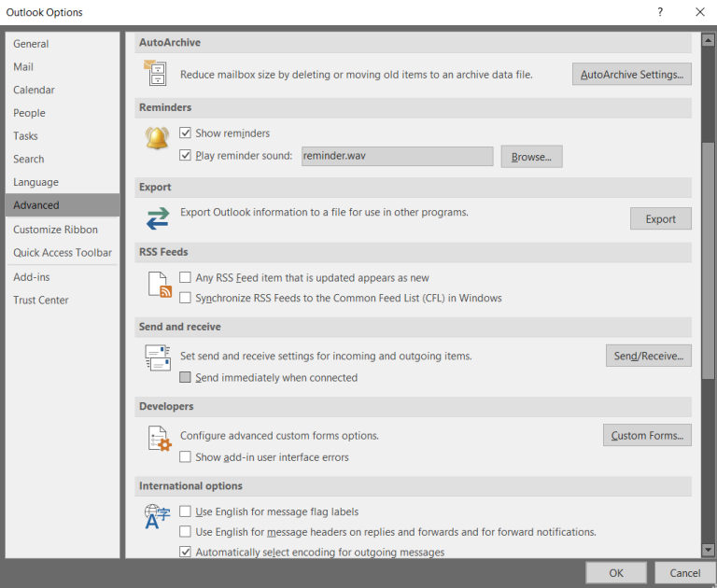Cancel the Outlook Options dialog
This screenshot has width=717, height=588.
click(685, 573)
